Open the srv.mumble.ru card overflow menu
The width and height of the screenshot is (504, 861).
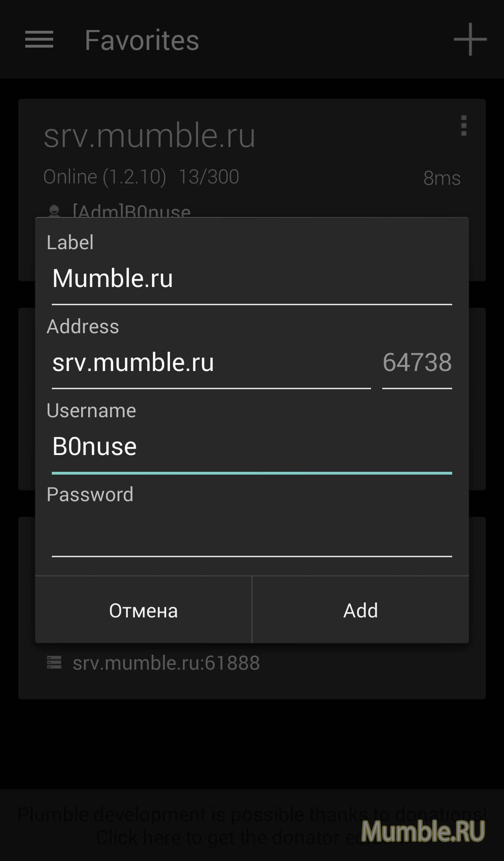click(463, 126)
